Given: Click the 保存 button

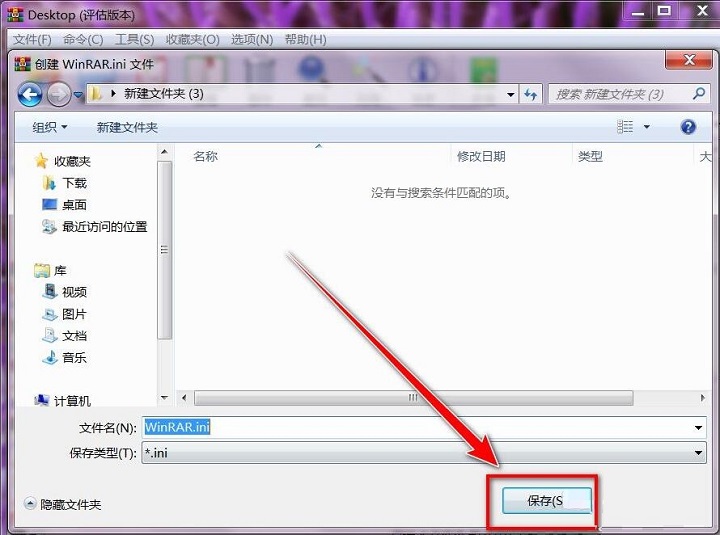Looking at the screenshot, I should pyautogui.click(x=546, y=501).
